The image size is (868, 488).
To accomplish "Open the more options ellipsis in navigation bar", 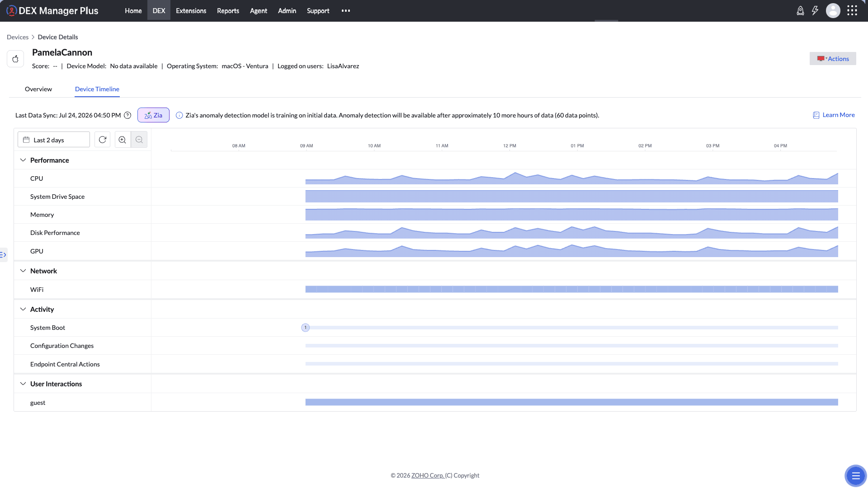I will pos(346,11).
